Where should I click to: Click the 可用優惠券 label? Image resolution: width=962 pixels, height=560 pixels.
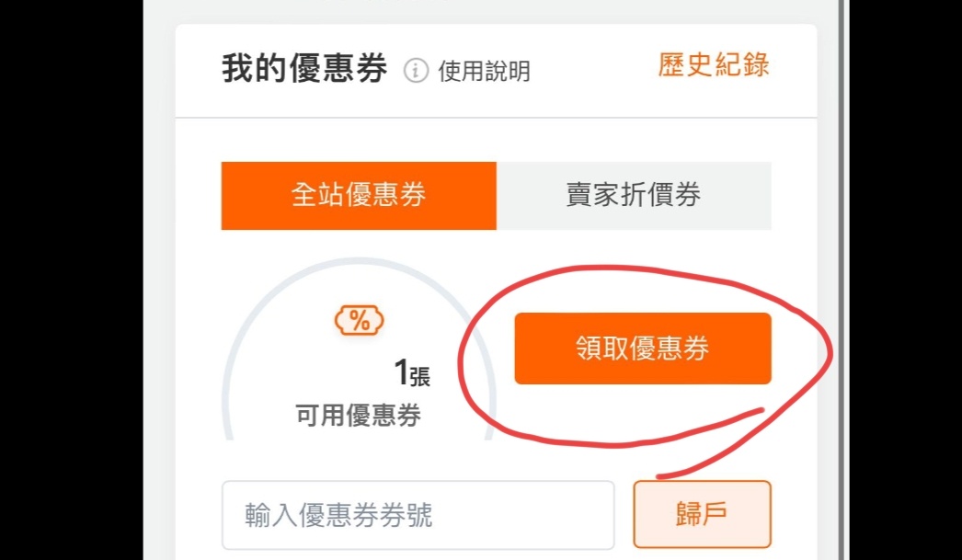359,416
